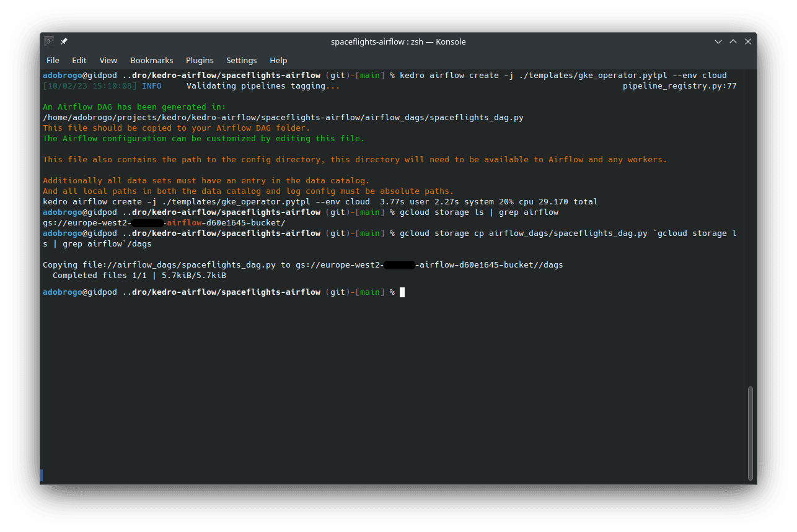Image resolution: width=797 pixels, height=532 pixels.
Task: Open the Help menu
Action: pyautogui.click(x=278, y=60)
